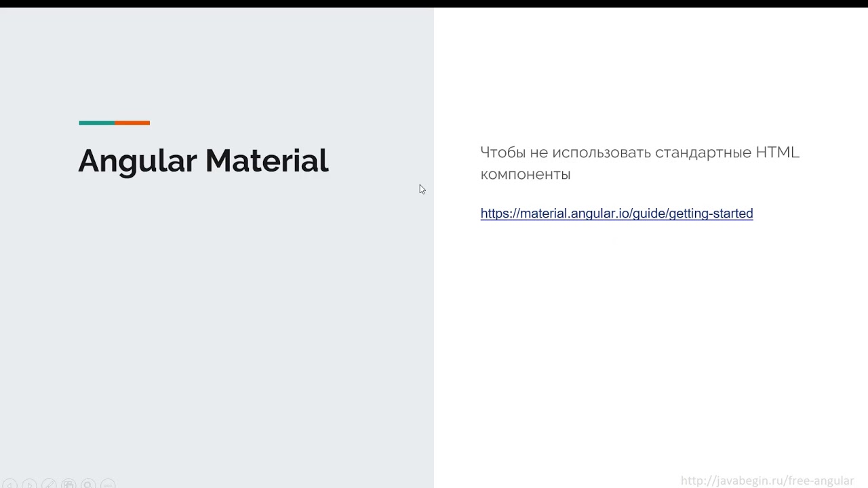Open more slideshow options ellipsis icon

coord(108,485)
